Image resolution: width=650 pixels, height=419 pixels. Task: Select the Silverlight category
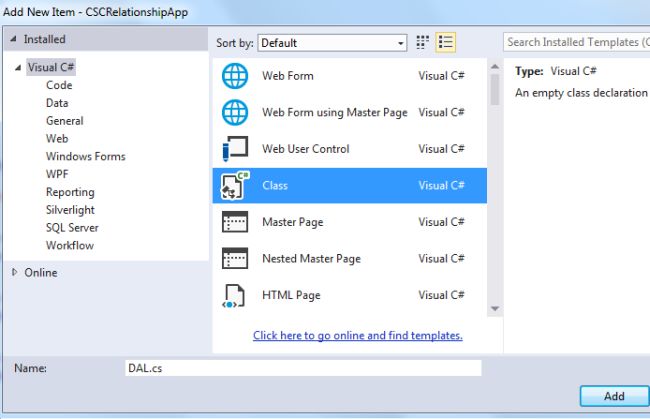point(70,210)
